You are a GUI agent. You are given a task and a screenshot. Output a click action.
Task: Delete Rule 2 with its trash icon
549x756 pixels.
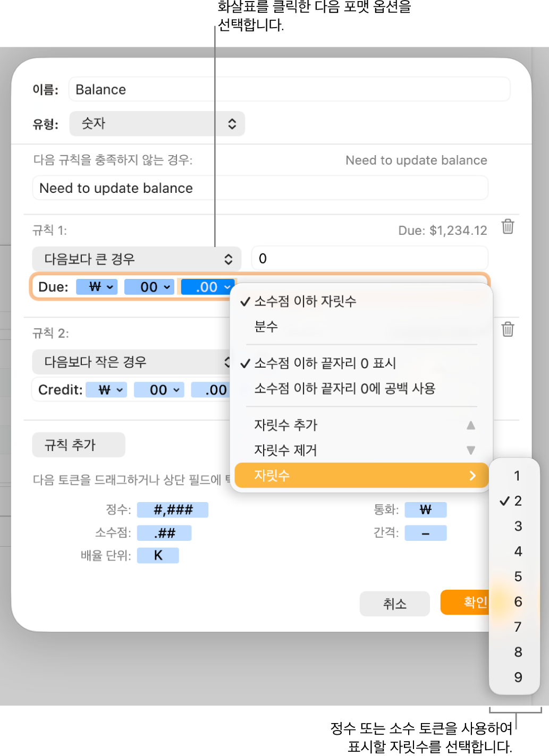(508, 329)
